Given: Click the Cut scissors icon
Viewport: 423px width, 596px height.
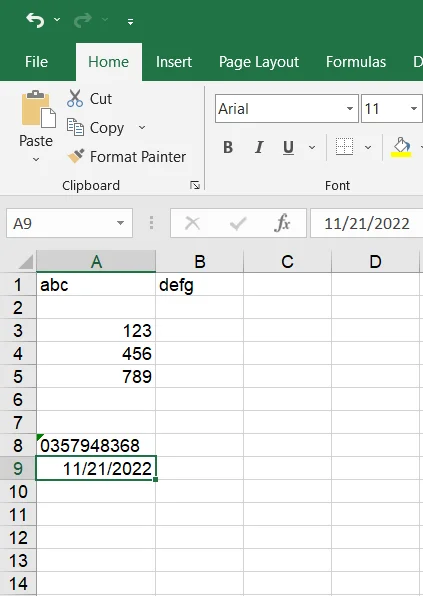Looking at the screenshot, I should [x=75, y=98].
